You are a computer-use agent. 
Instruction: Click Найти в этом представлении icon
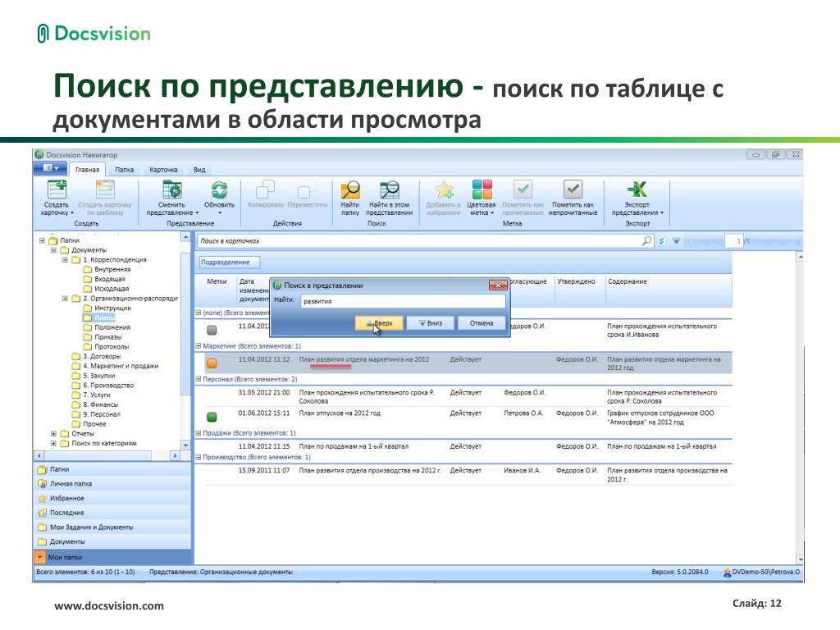[390, 190]
